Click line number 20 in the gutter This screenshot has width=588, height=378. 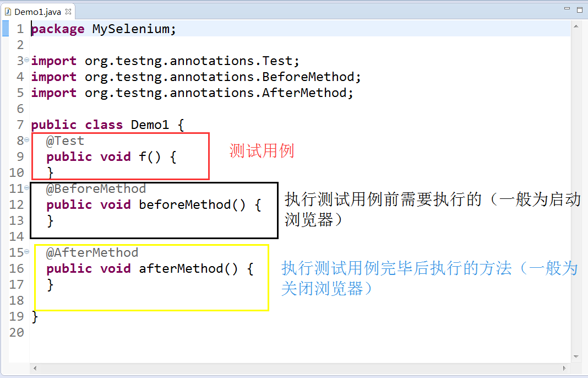17,333
